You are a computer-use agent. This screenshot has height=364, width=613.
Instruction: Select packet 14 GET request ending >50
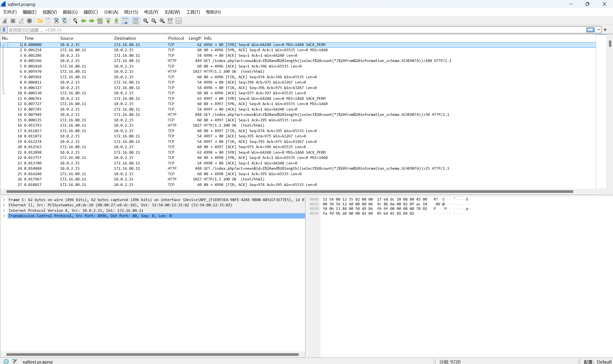click(x=298, y=115)
